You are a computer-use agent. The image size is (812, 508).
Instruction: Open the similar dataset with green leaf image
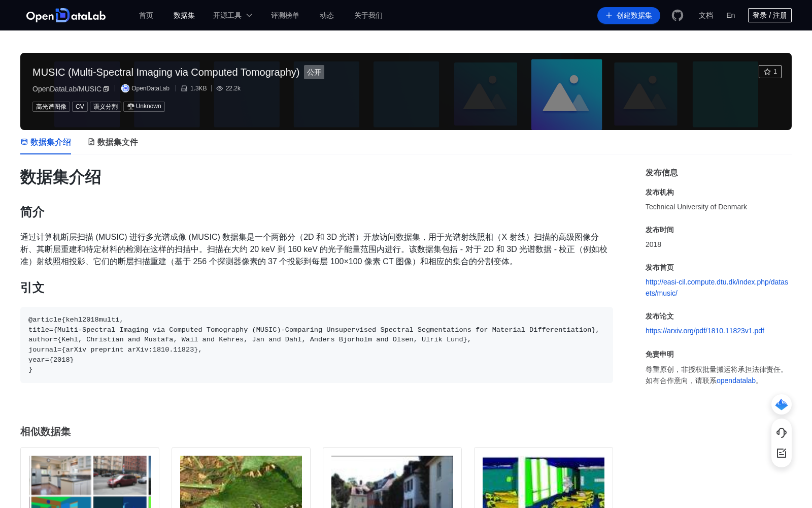241,478
